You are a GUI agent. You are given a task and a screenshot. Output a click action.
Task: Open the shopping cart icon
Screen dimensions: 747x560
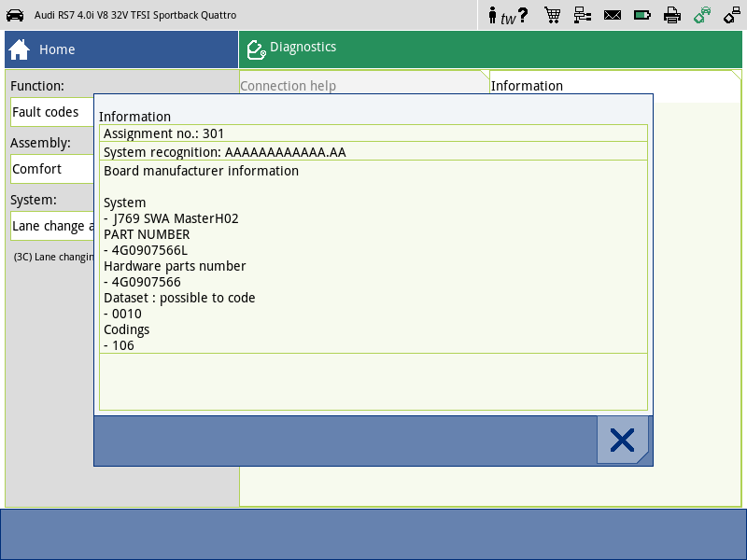(x=553, y=15)
